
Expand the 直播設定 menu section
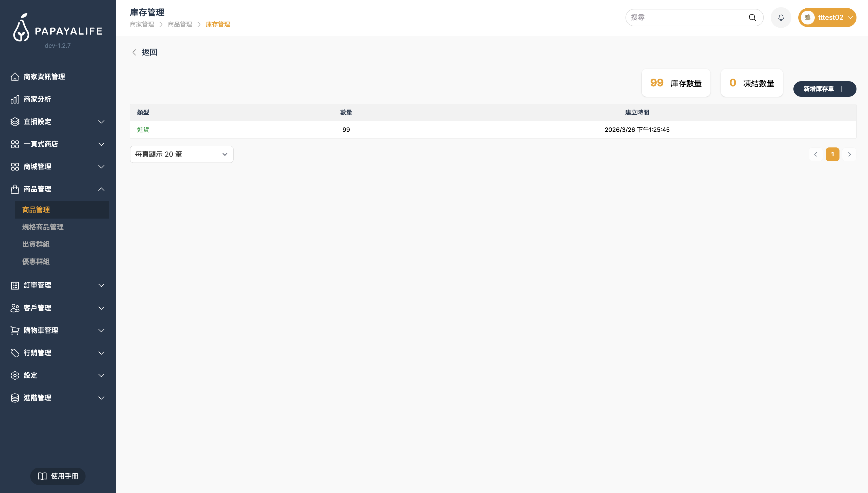click(58, 122)
